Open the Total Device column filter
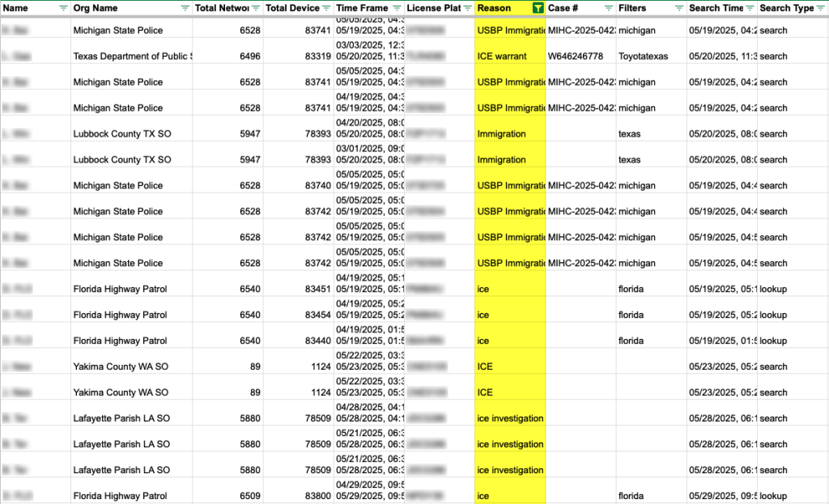 [326, 8]
